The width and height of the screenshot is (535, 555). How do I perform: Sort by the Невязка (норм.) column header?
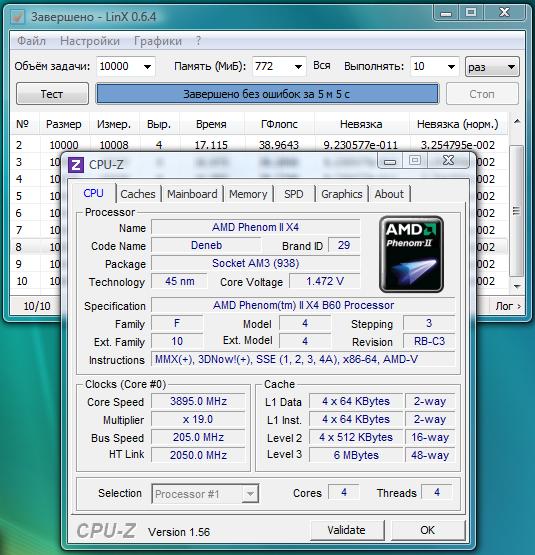[458, 124]
